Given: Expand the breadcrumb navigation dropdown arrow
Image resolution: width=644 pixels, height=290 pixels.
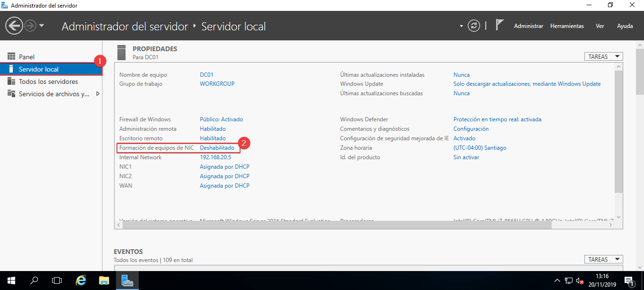Looking at the screenshot, I should 460,27.
